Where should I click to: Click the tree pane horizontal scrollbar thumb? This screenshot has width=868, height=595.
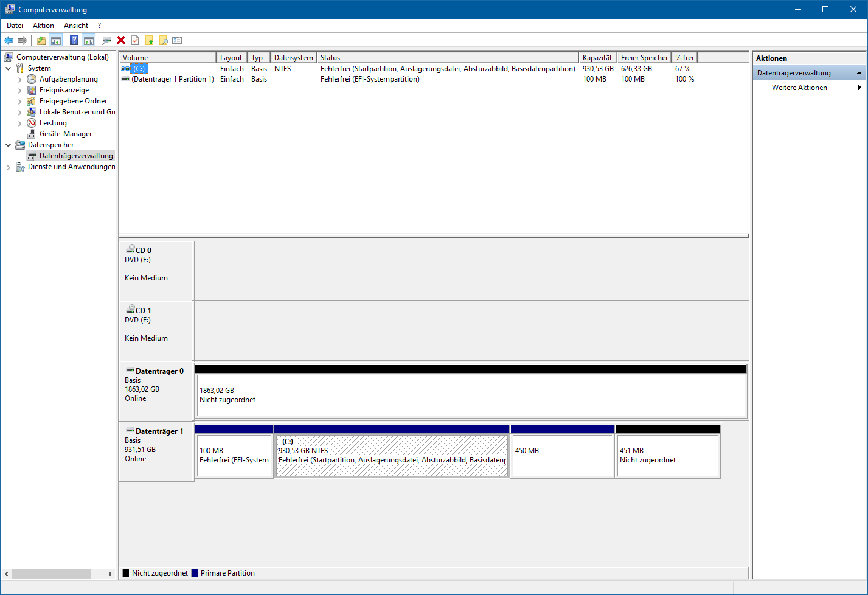pyautogui.click(x=51, y=574)
